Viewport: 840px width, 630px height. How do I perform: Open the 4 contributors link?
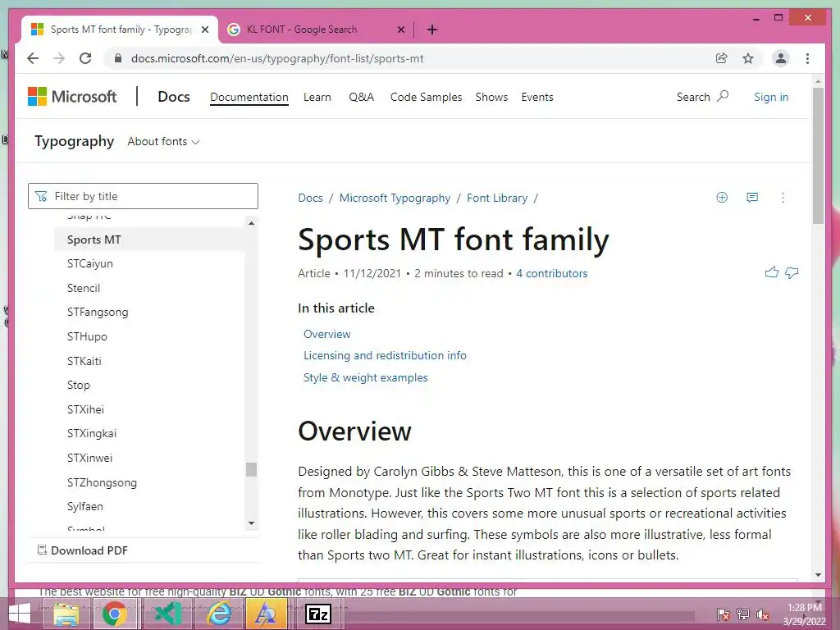click(x=552, y=273)
